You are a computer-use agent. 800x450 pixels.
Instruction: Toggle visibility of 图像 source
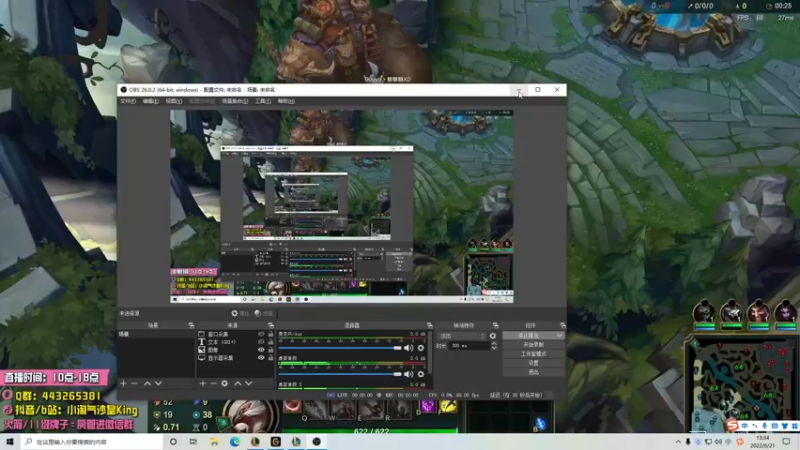click(x=261, y=350)
